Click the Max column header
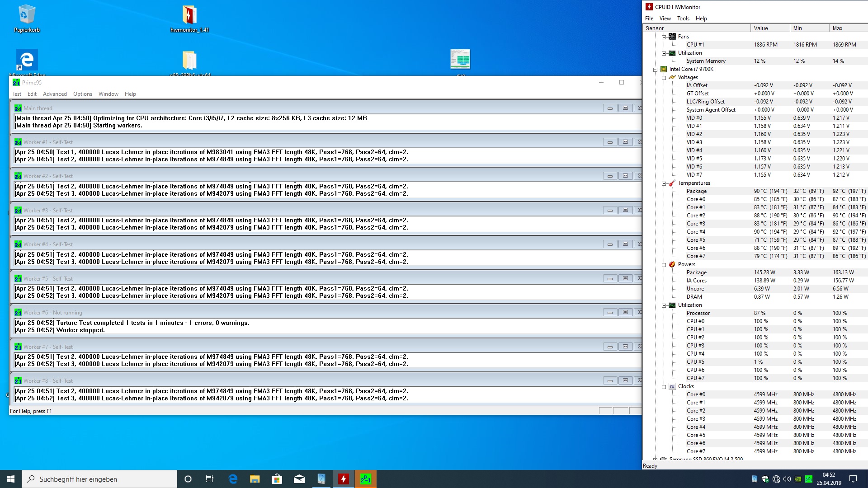This screenshot has height=488, width=868. pyautogui.click(x=849, y=28)
